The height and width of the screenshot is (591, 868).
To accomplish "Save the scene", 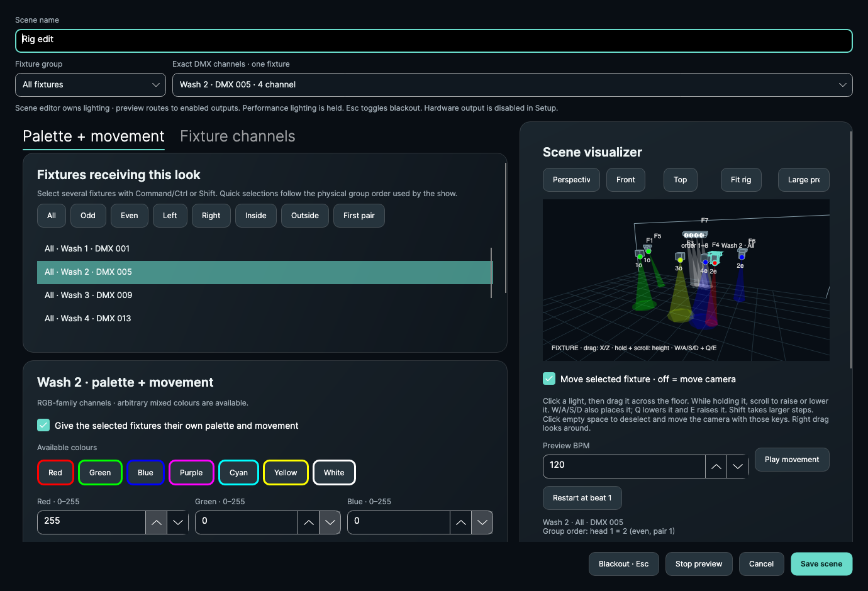I will coord(821,564).
